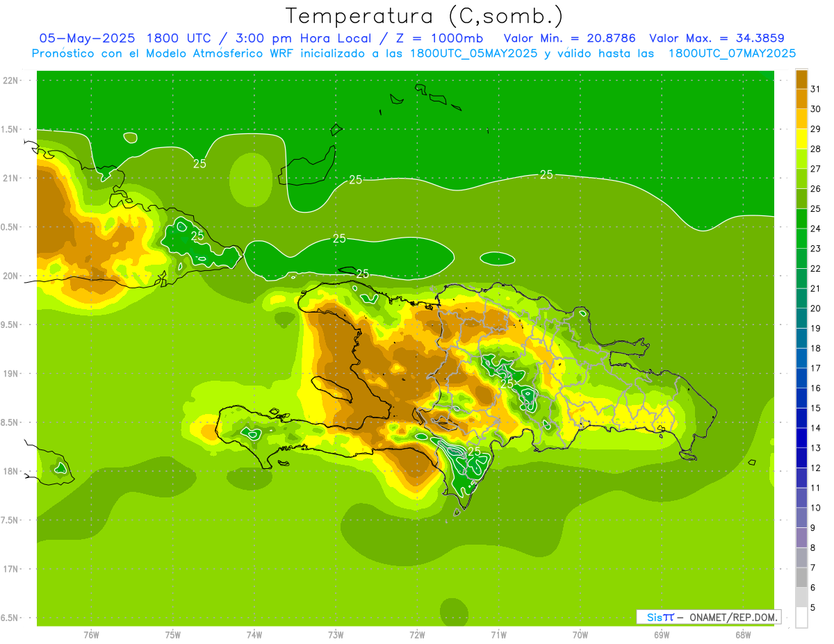Click the longitude label '72W'
The image size is (834, 644).
417,634
